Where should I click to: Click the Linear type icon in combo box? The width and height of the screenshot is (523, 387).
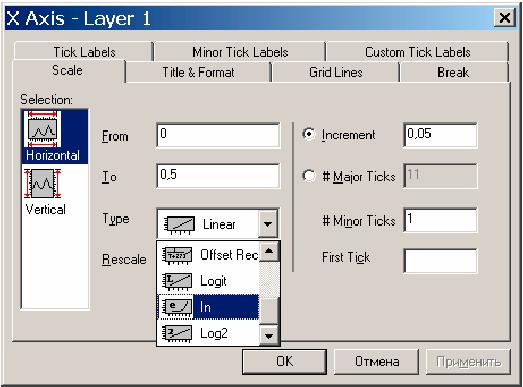[x=179, y=224]
